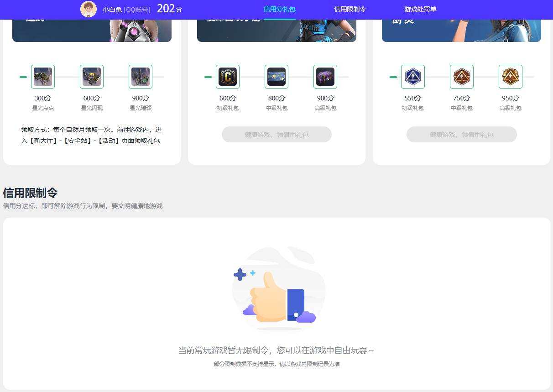Click the user avatar icon in header
The height and width of the screenshot is (392, 553).
pyautogui.click(x=89, y=9)
